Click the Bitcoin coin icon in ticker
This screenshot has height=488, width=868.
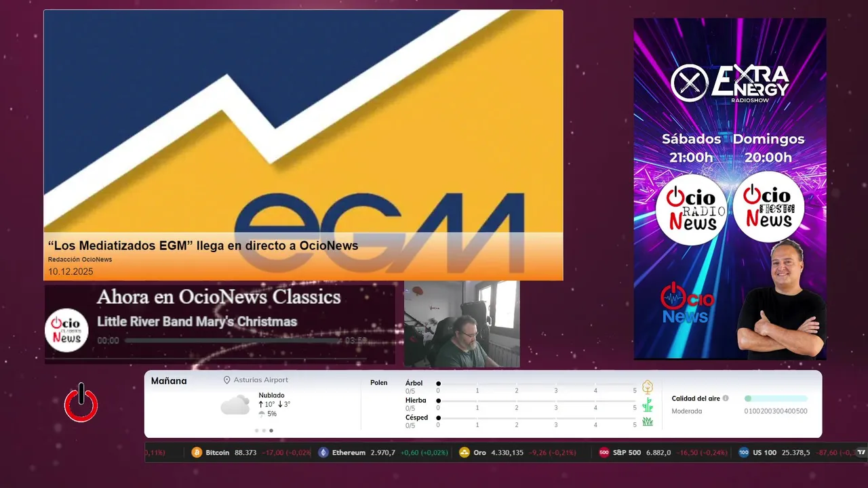click(x=197, y=452)
